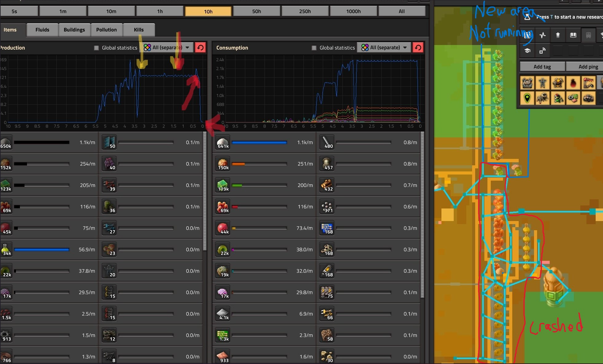Click red inserter item showing 39
Screen dimensions: 603x364
tap(109, 185)
